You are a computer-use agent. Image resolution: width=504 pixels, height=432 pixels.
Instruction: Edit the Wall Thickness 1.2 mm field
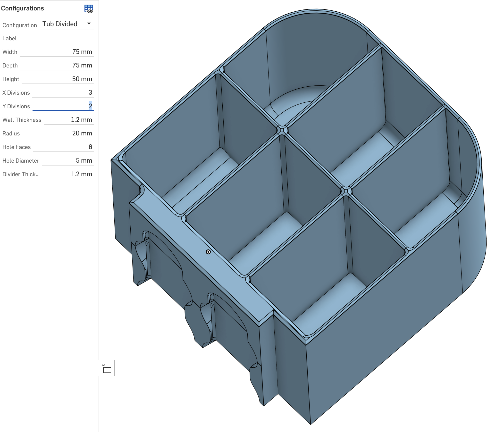(69, 120)
